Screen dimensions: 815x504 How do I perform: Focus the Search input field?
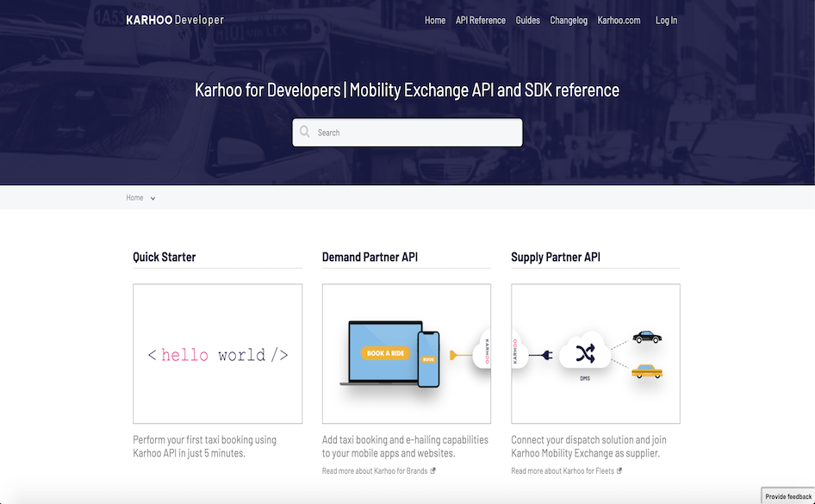click(x=407, y=133)
